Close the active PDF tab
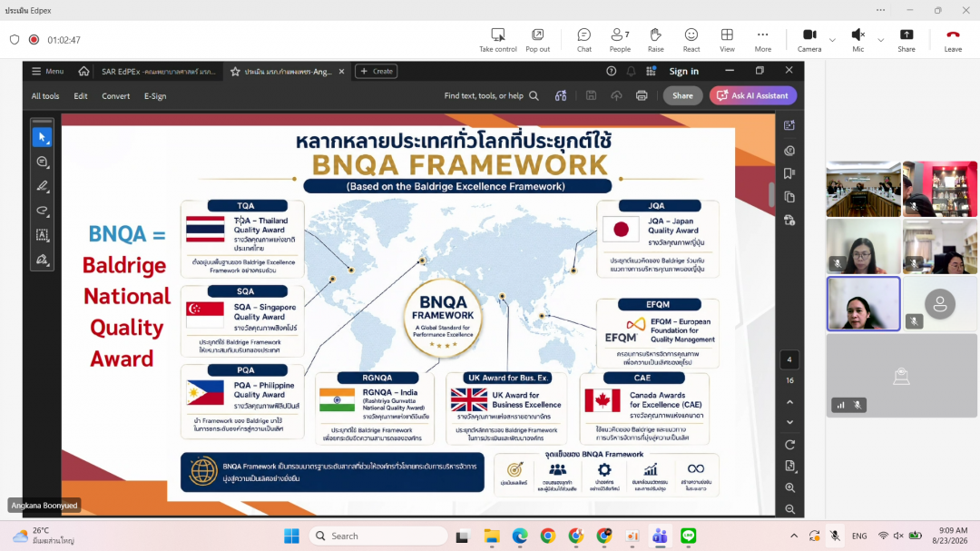Viewport: 980px width, 551px height. click(341, 72)
